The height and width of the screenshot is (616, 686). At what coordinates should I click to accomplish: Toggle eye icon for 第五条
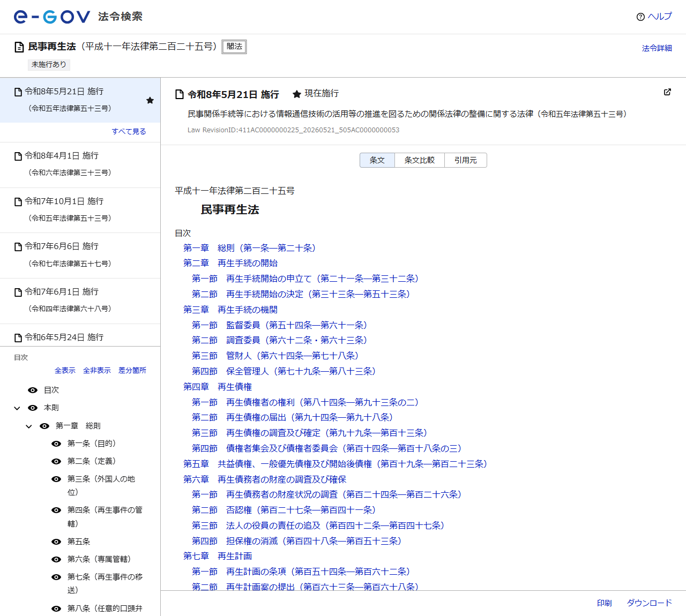(56, 542)
